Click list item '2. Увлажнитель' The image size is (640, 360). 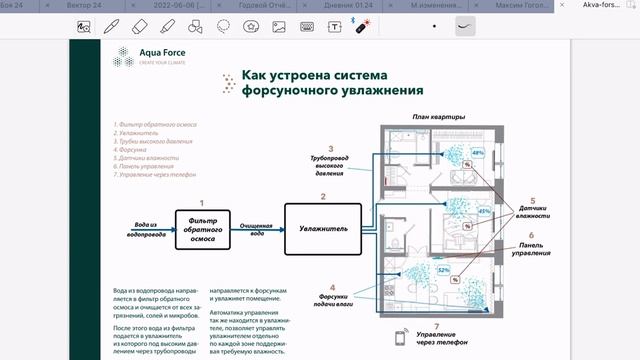[x=136, y=133]
